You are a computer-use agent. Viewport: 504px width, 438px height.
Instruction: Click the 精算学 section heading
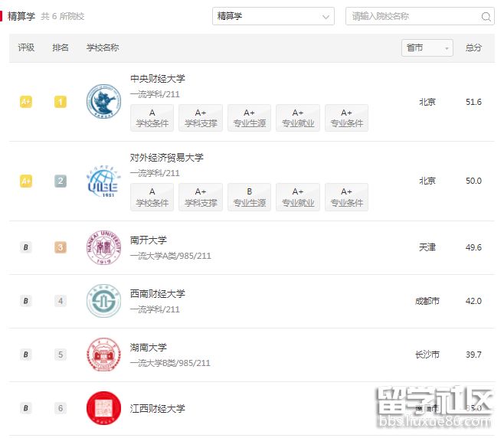click(21, 16)
